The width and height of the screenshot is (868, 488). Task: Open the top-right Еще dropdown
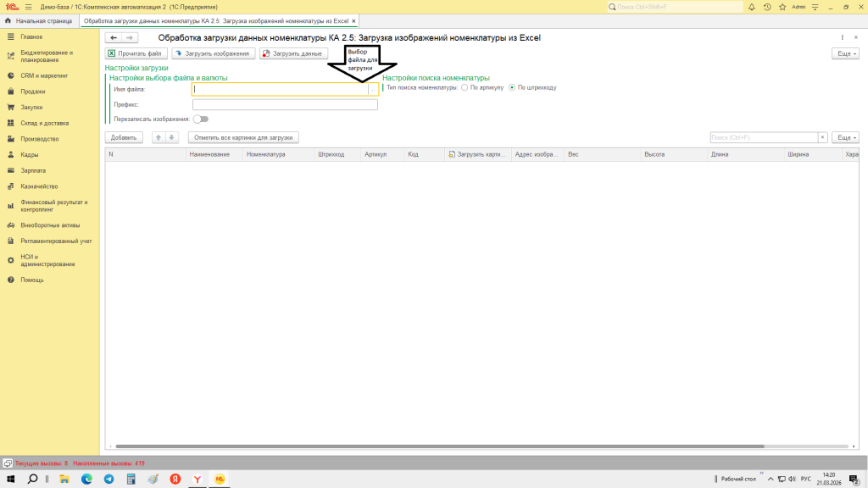pos(845,53)
